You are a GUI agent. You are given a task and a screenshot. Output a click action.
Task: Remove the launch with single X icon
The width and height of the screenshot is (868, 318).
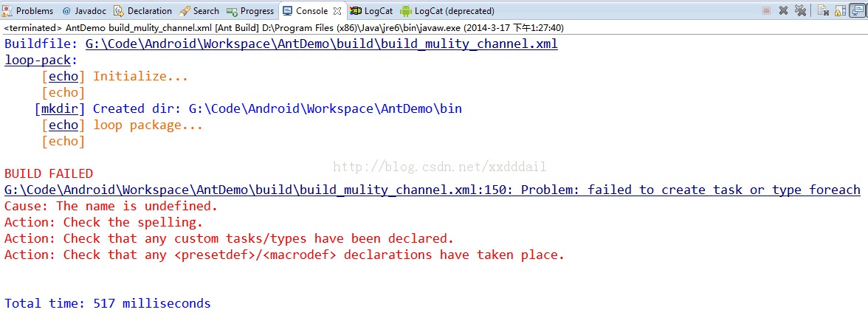783,10
